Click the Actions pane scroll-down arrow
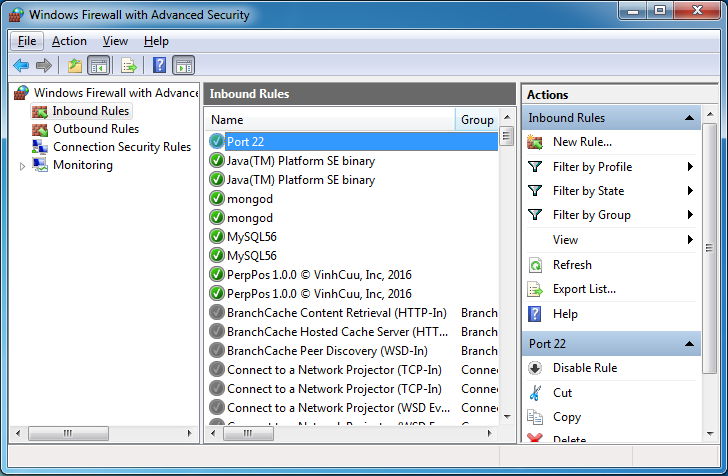The height and width of the screenshot is (476, 728). click(710, 434)
